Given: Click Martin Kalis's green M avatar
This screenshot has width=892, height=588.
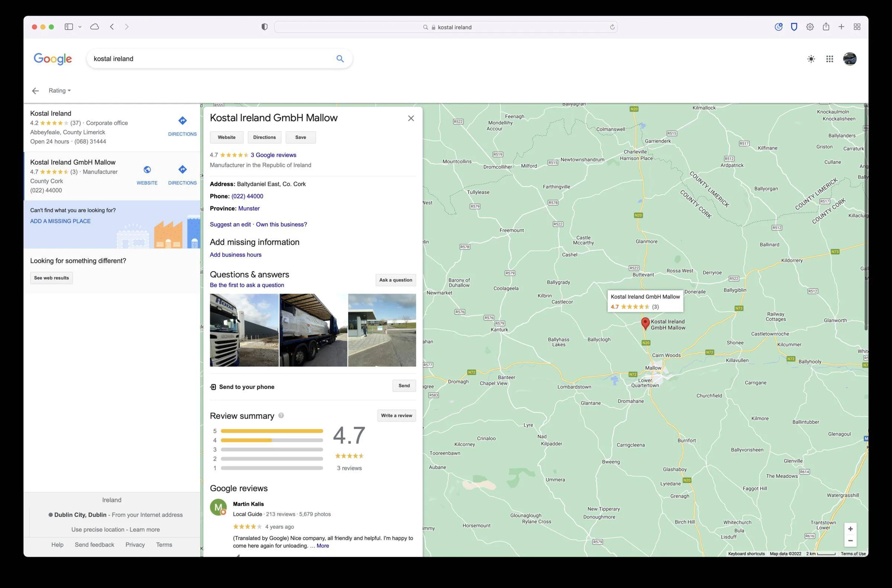Looking at the screenshot, I should pos(218,507).
